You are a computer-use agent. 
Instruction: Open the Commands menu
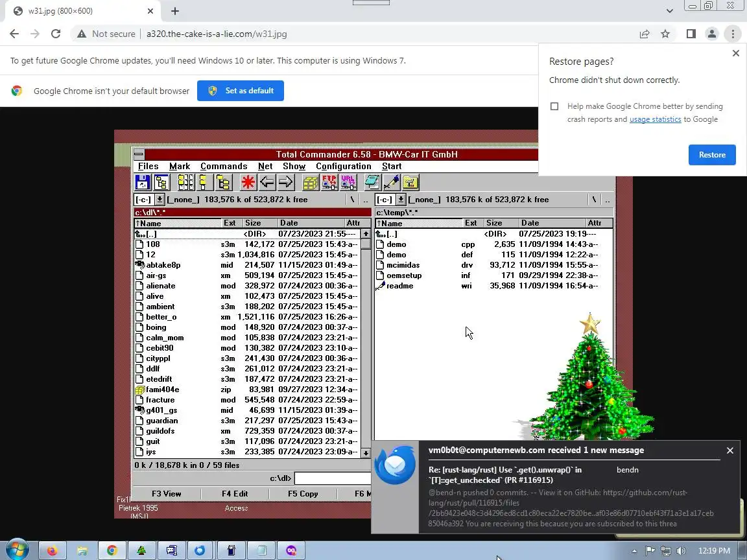(224, 166)
